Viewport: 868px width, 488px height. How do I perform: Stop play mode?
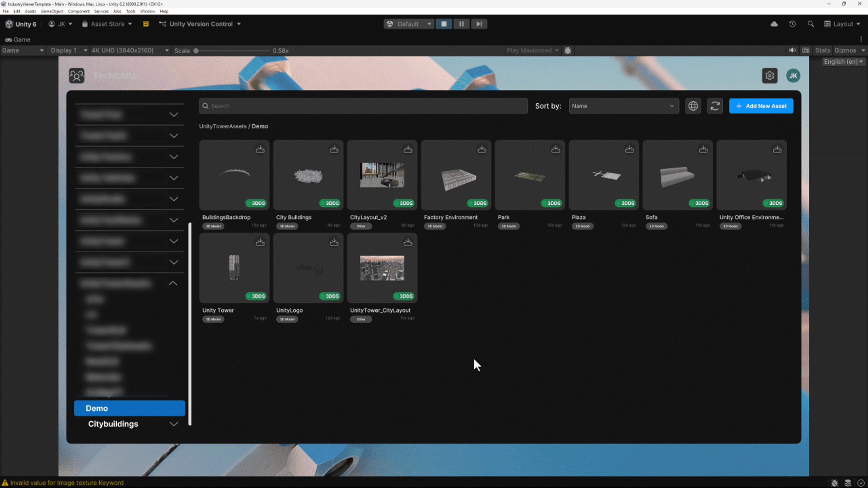(444, 24)
